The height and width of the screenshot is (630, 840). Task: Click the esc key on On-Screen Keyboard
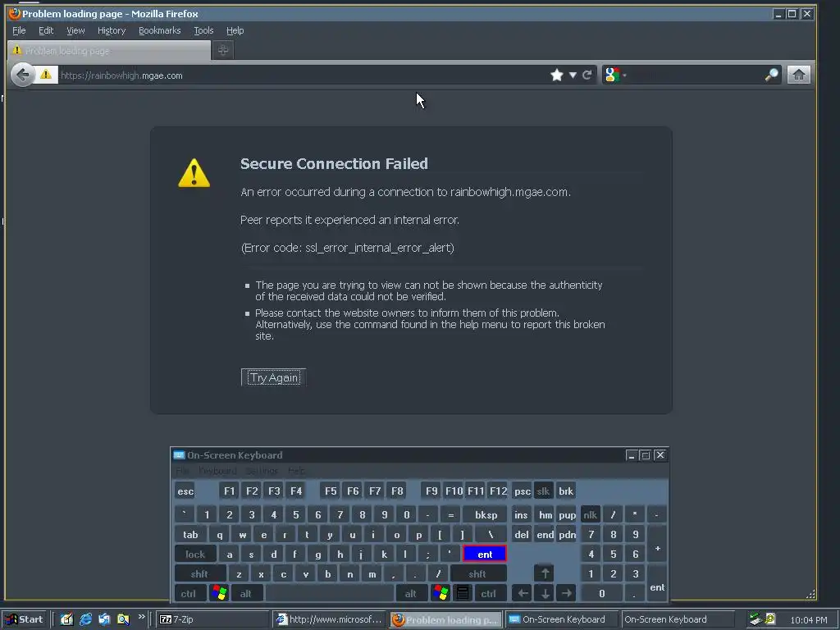click(185, 491)
